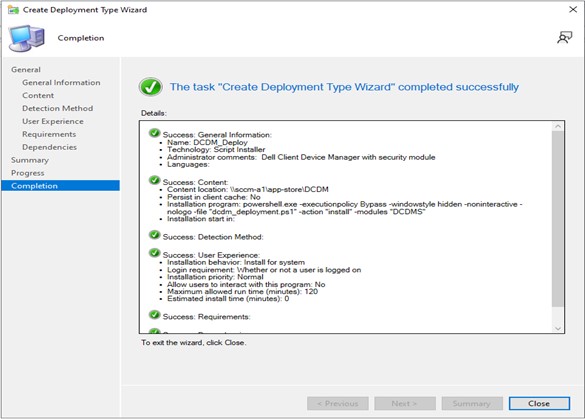Click the Summary button at the bottom
585x419 pixels.
[472, 403]
